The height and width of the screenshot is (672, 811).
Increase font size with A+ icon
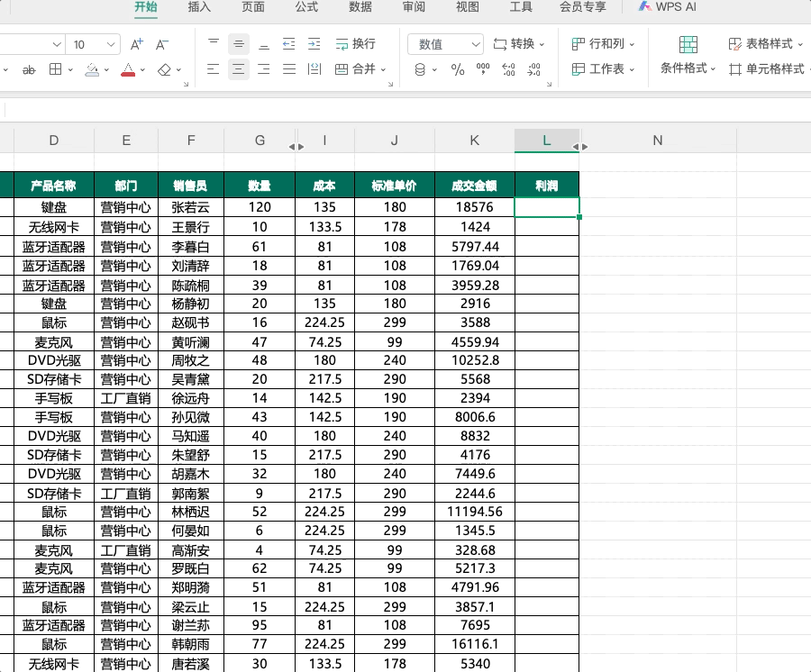tap(137, 44)
